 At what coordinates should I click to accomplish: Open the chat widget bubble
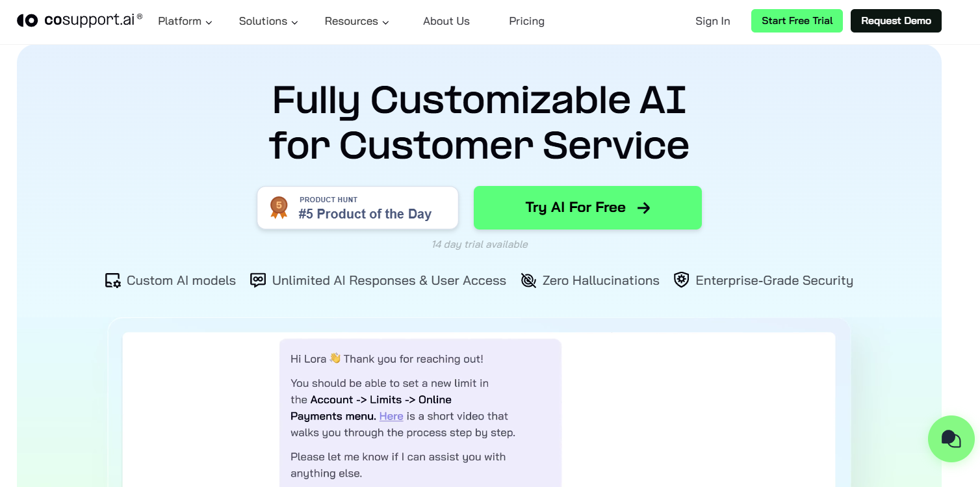(x=951, y=439)
